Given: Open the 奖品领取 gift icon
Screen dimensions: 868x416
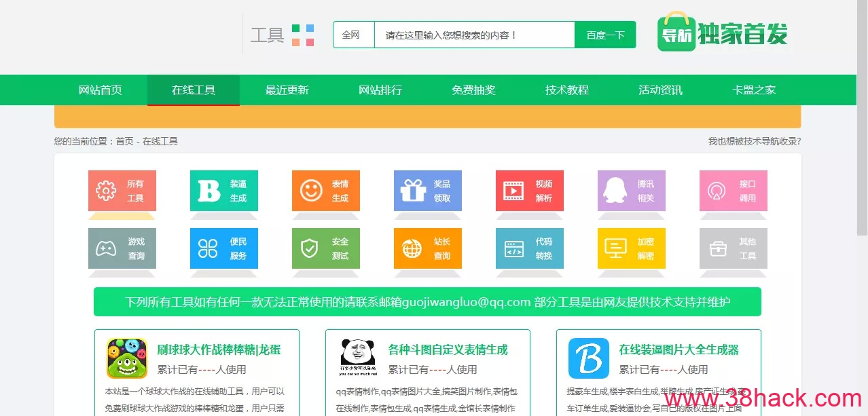Looking at the screenshot, I should pos(428,191).
